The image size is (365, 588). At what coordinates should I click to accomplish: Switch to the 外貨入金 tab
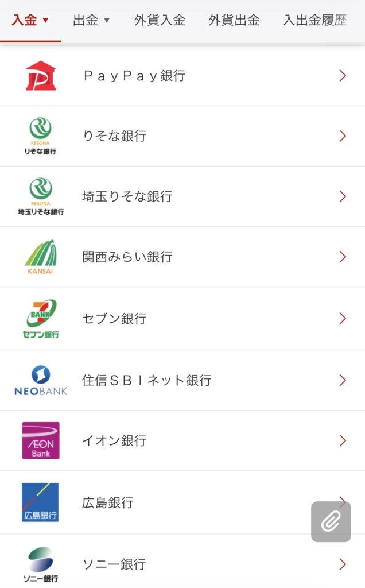coord(160,21)
